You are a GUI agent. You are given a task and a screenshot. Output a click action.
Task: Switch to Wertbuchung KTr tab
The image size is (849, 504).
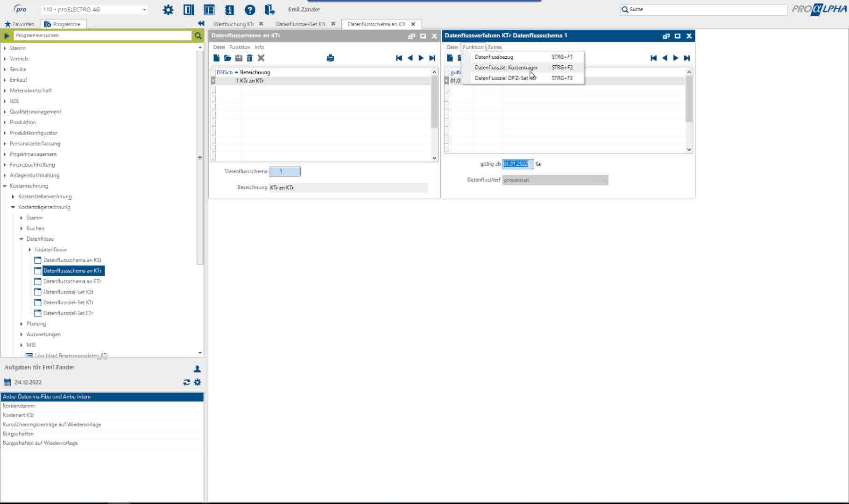pos(233,24)
